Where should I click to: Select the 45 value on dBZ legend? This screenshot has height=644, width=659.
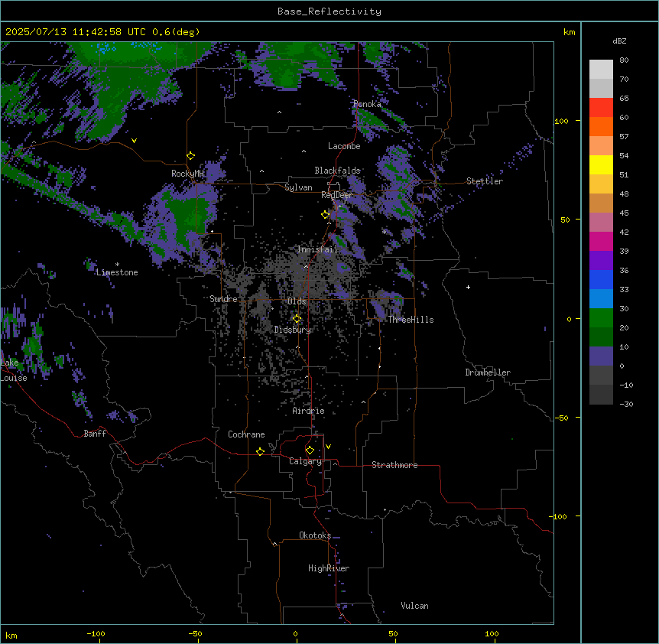pyautogui.click(x=624, y=213)
